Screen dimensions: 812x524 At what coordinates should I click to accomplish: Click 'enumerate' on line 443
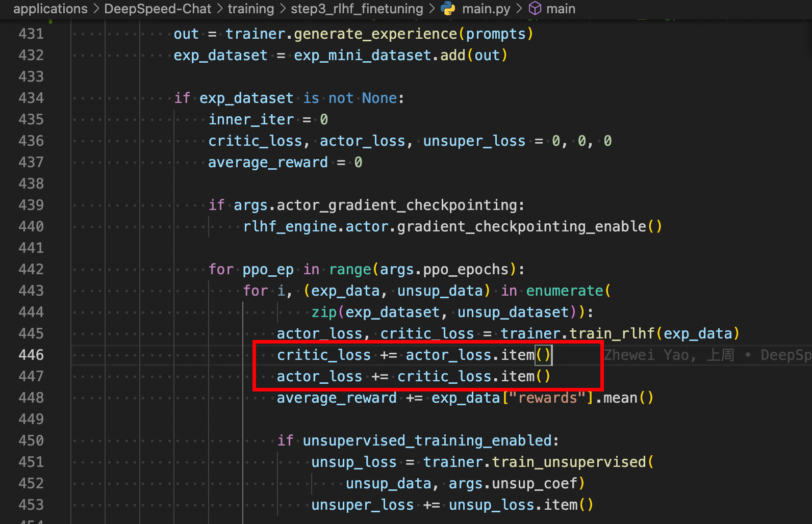(x=565, y=291)
